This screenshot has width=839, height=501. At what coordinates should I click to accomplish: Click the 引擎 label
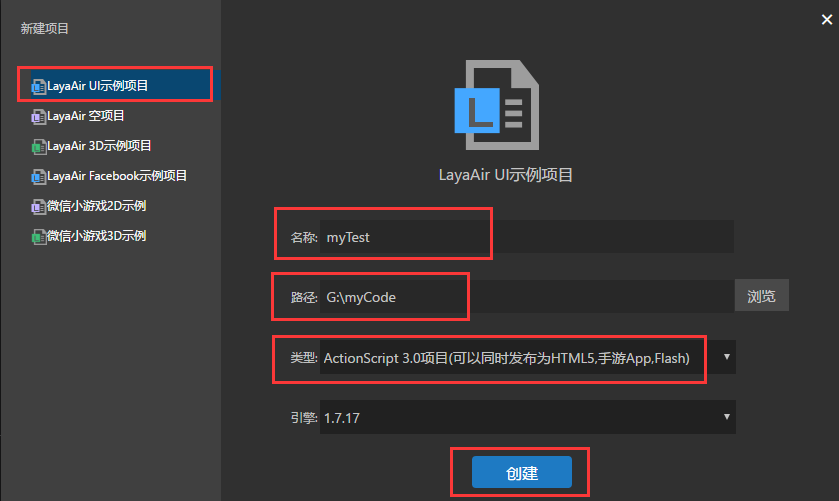[x=304, y=418]
